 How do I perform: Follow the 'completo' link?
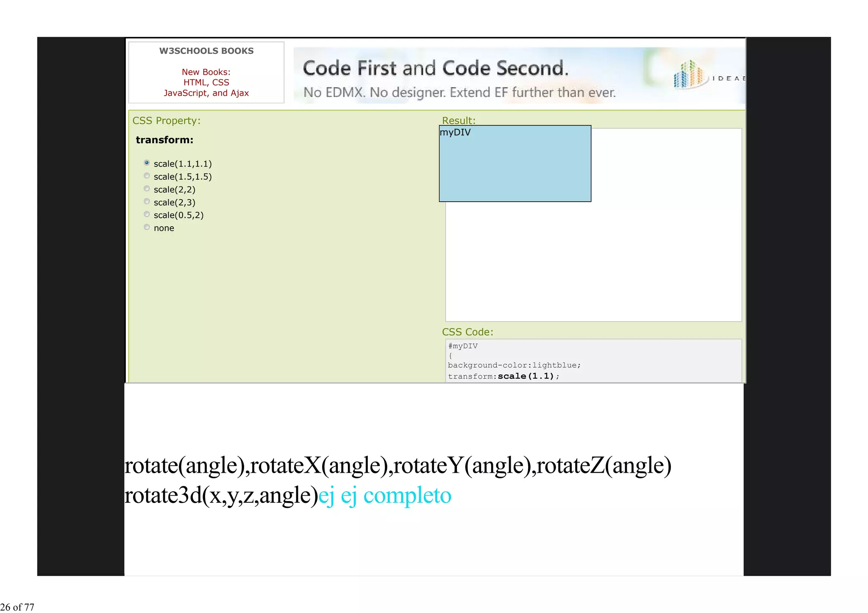point(407,496)
